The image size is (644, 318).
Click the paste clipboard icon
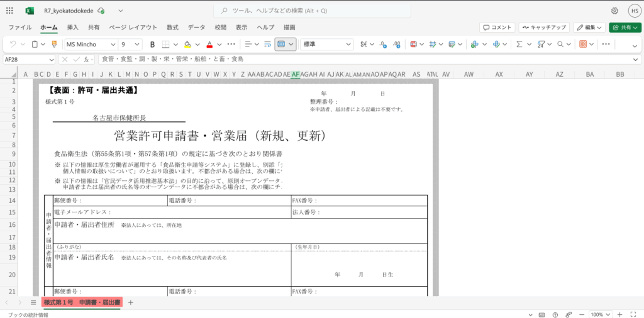(35, 45)
